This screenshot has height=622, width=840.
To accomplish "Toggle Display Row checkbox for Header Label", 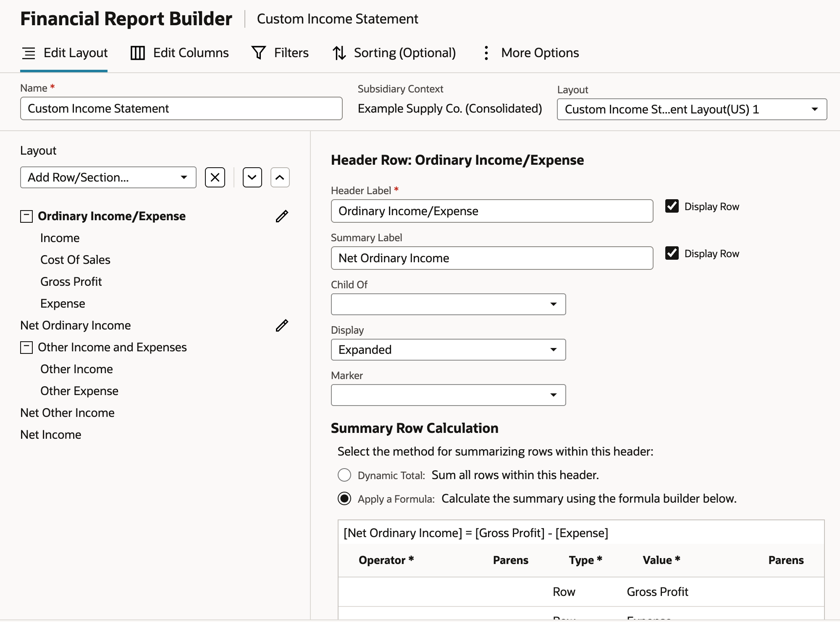I will 672,206.
